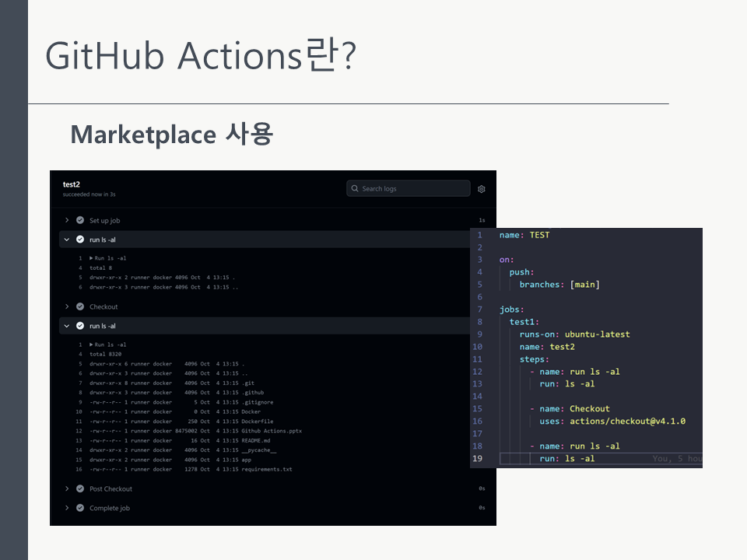
Task: Select the Checkout step label
Action: 103,306
